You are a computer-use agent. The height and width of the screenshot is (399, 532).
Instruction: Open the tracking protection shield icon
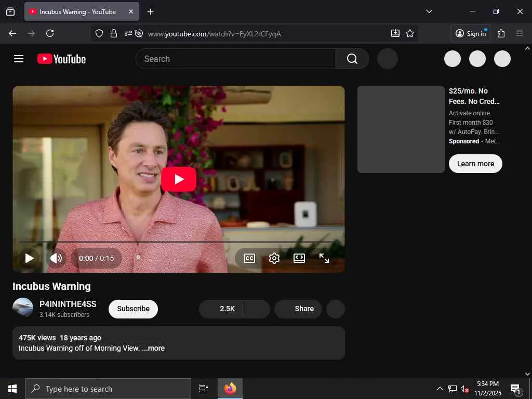(x=99, y=33)
